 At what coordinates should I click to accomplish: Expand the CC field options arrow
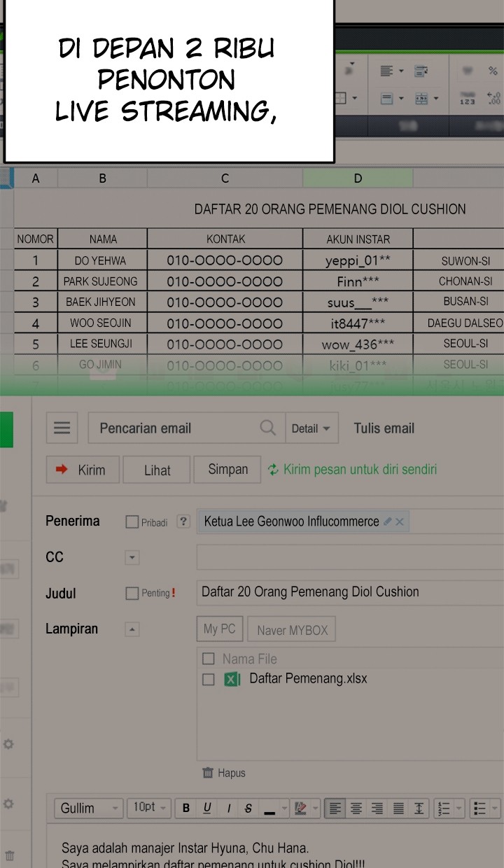pyautogui.click(x=132, y=558)
